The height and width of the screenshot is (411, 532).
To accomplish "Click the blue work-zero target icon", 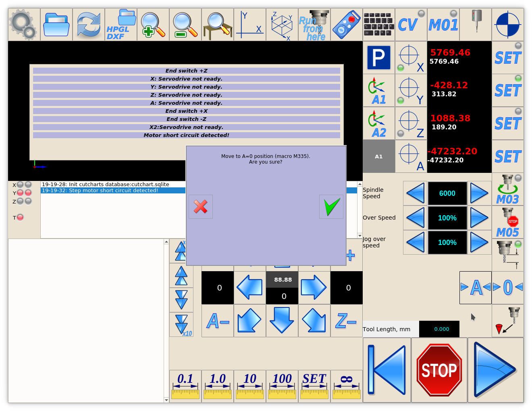I will pyautogui.click(x=508, y=25).
